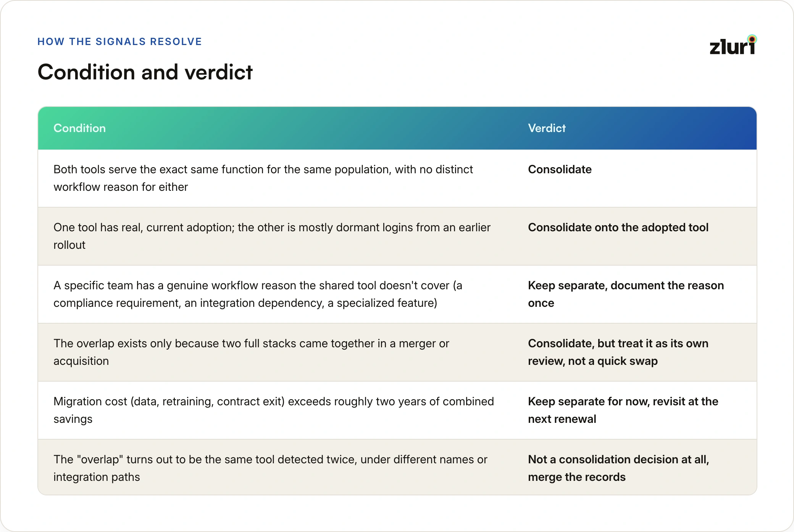Screen dimensions: 794x532
Task: Select the 'A specific team has a genuine workflow' condition
Action: [x=258, y=294]
